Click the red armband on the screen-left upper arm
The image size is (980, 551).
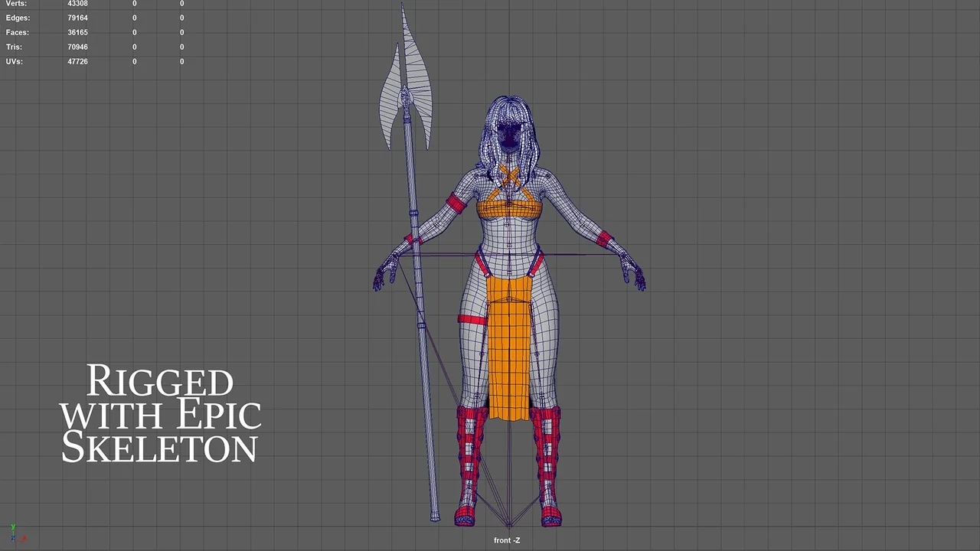point(456,203)
